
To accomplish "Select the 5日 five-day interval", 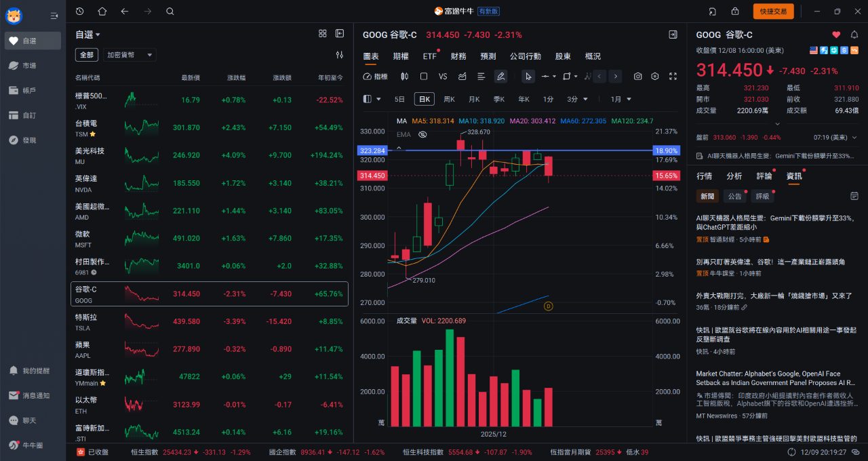I will pyautogui.click(x=399, y=99).
